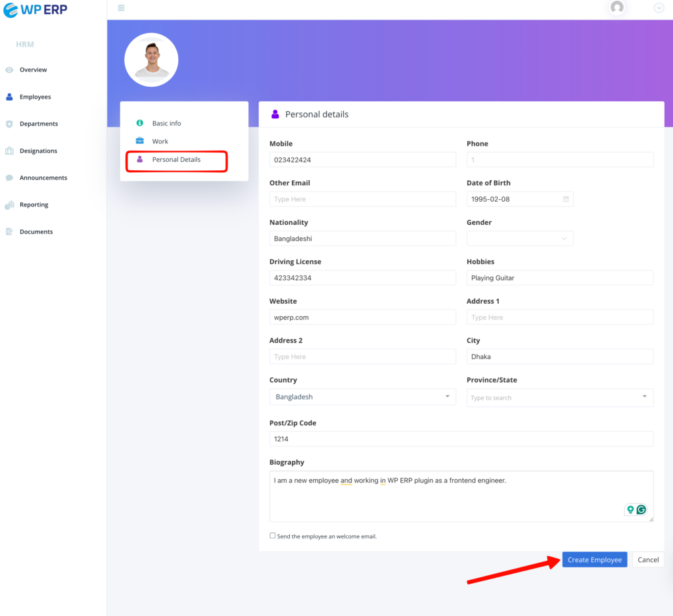Open Announcements in the sidebar
The width and height of the screenshot is (673, 616).
(43, 178)
